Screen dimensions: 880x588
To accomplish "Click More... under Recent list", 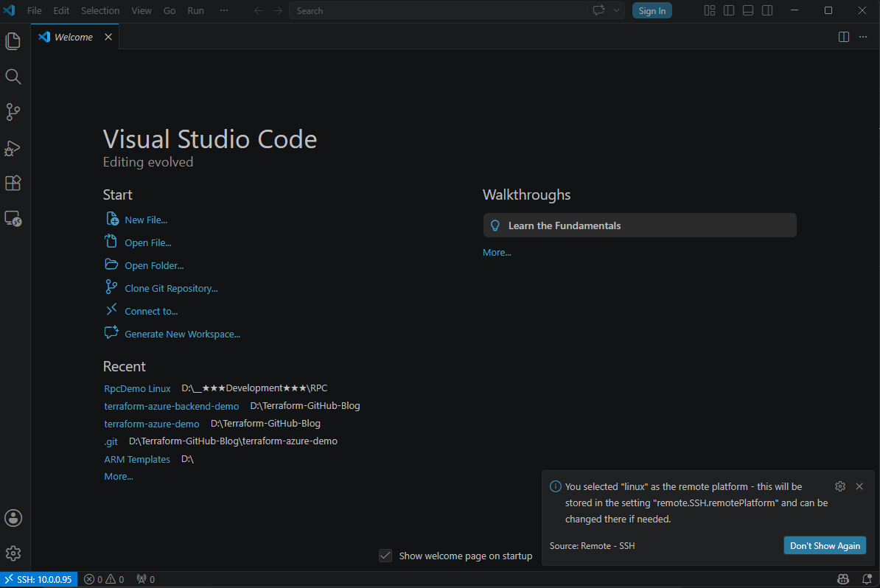I will coord(119,476).
